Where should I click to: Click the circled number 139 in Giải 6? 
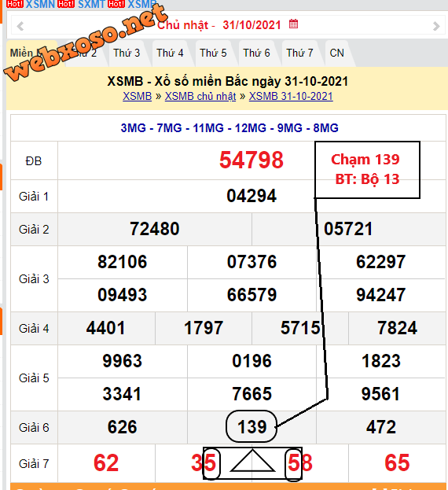click(252, 426)
